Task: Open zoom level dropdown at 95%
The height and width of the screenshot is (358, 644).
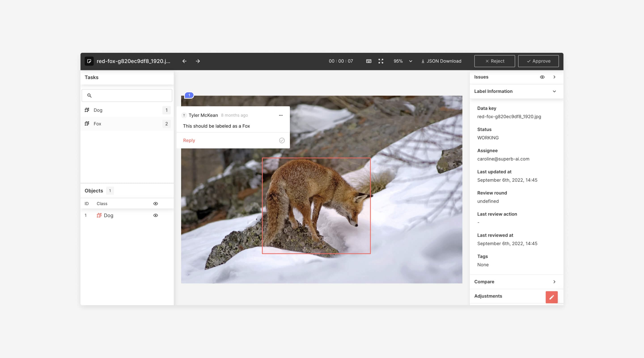Action: click(x=403, y=61)
